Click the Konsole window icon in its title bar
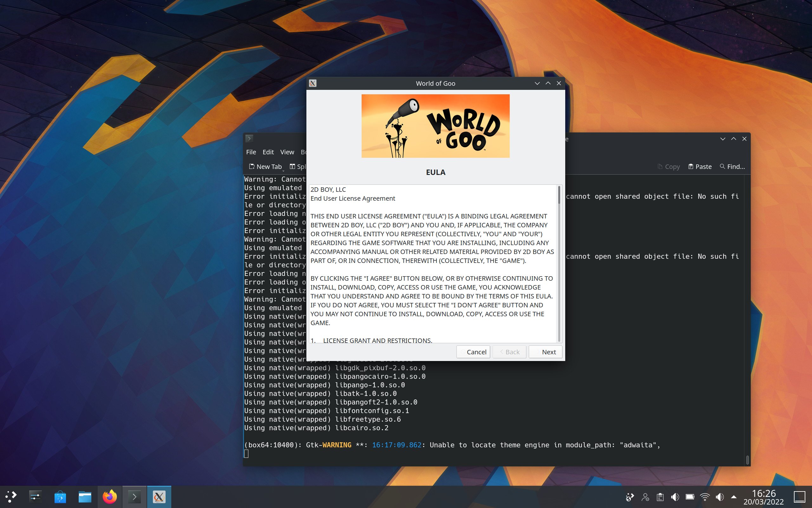Viewport: 812px width, 508px height. pos(249,138)
